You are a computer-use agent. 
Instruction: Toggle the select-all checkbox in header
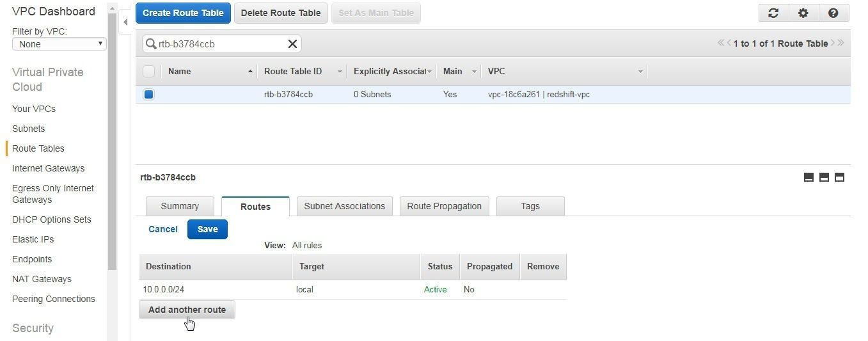pyautogui.click(x=148, y=71)
